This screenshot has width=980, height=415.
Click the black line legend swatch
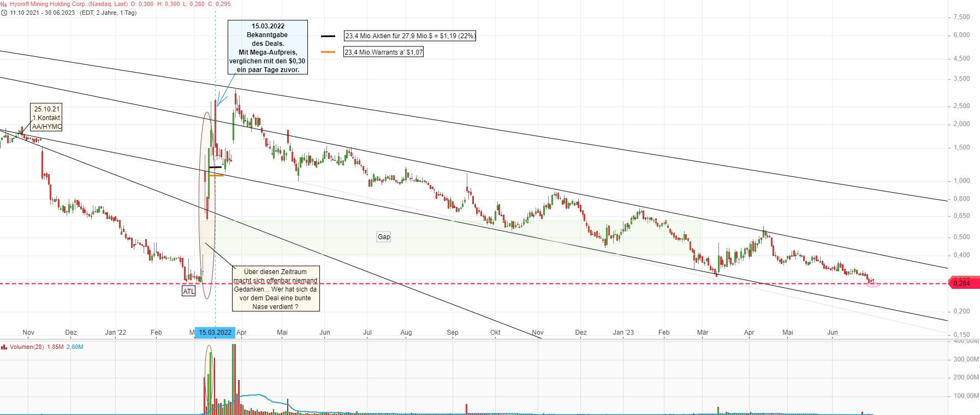[x=328, y=36]
